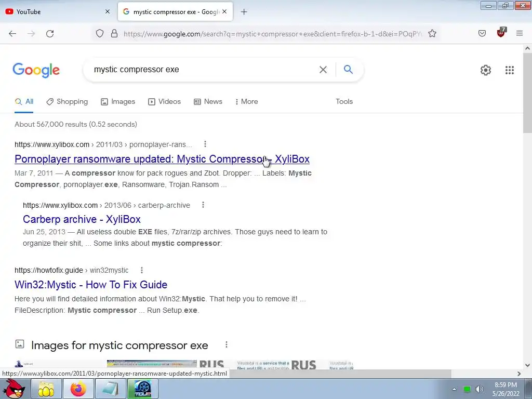Click the blue magnifier search button
This screenshot has height=399, width=532.
tap(348, 70)
